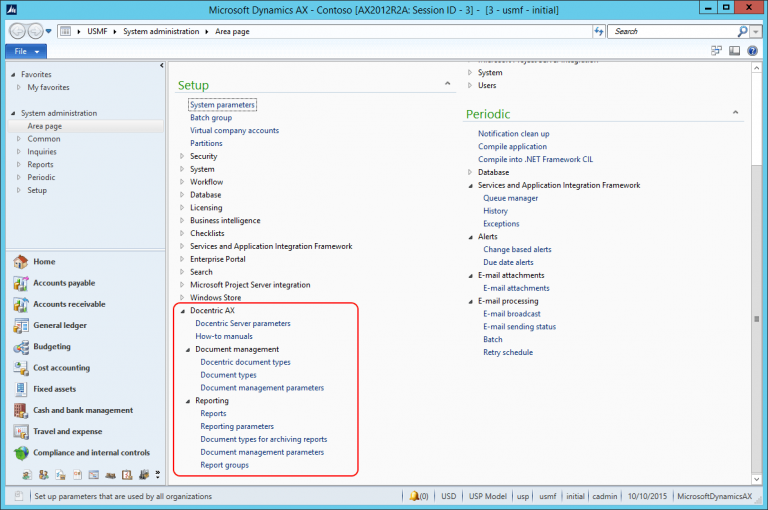Open System parameters link
The width and height of the screenshot is (768, 510).
click(222, 105)
